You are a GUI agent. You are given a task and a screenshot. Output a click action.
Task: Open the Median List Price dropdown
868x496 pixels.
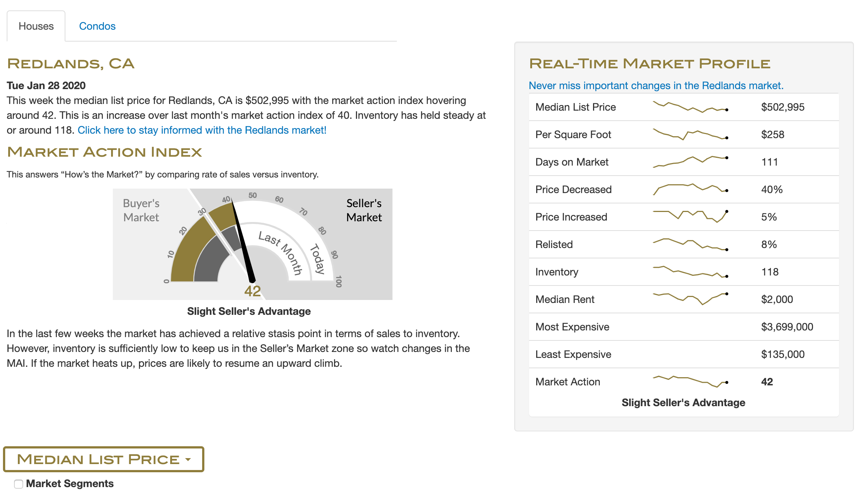coord(104,459)
